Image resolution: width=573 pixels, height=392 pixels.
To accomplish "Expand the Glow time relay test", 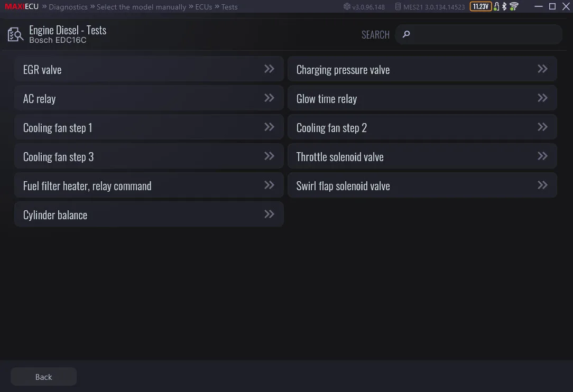I will tap(542, 98).
